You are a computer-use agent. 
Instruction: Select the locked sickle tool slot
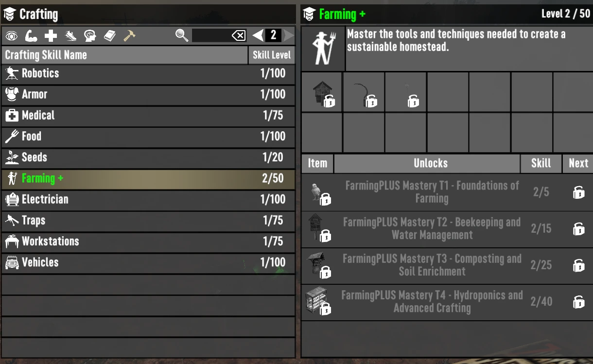[x=364, y=92]
